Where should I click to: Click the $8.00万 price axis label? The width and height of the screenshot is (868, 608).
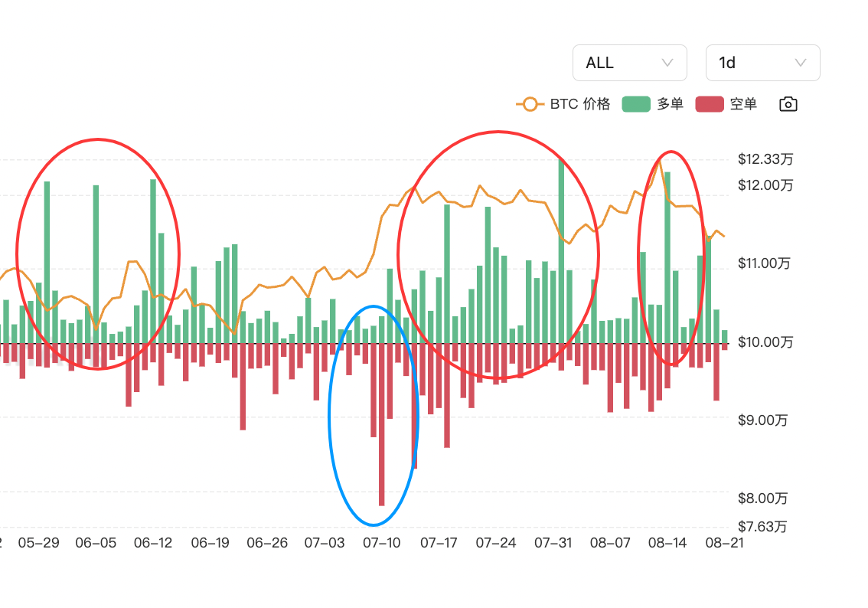762,498
